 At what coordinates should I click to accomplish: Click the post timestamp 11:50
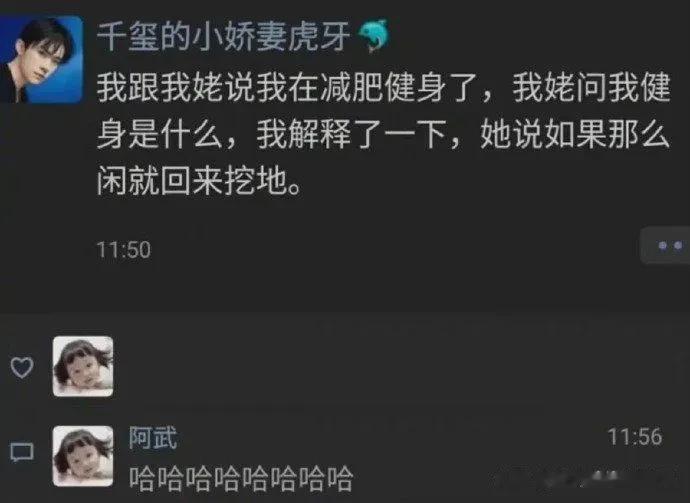point(124,250)
